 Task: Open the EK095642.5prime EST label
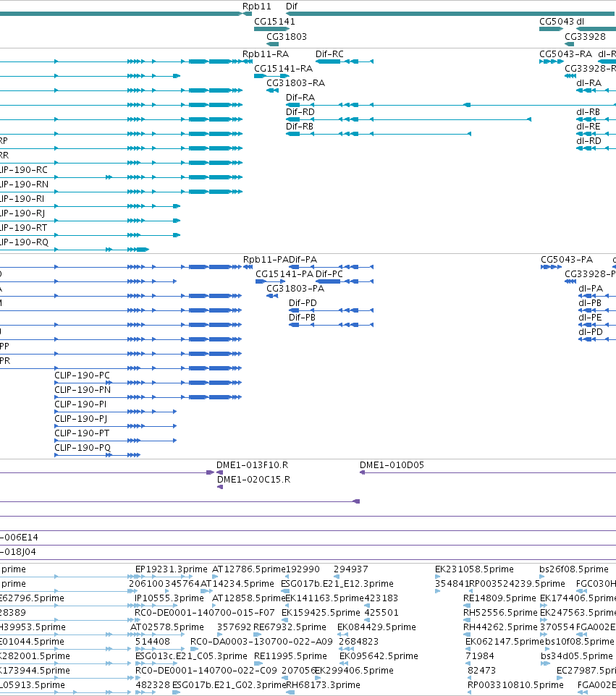point(379,655)
